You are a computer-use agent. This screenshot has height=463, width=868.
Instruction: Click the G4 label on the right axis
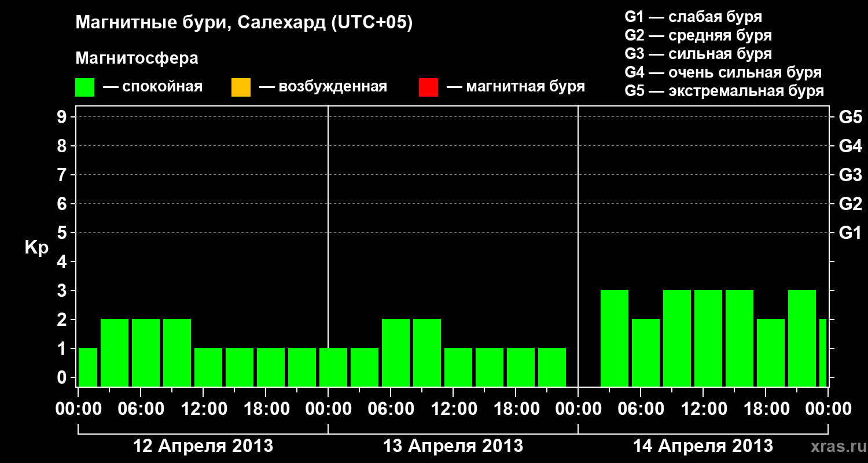(851, 146)
